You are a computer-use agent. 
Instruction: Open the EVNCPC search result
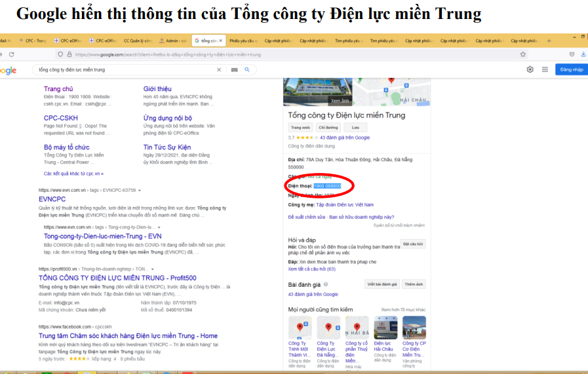[x=52, y=199]
